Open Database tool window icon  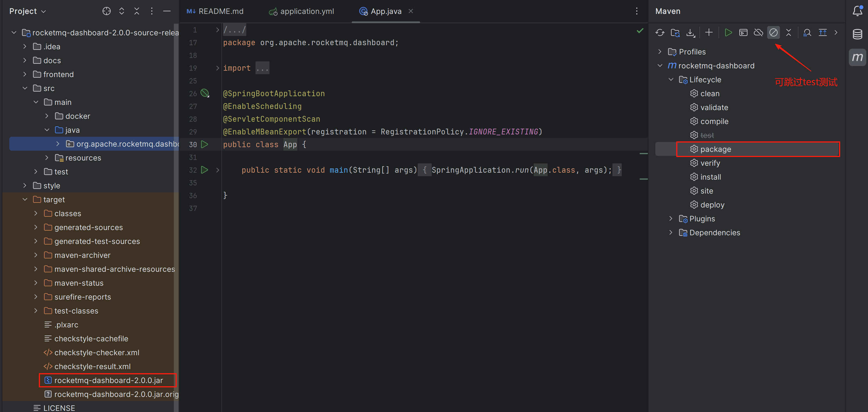[857, 34]
